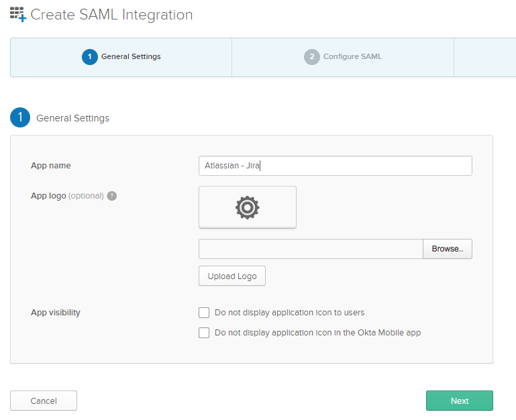Viewport: 516px width, 420px height.
Task: Focus the App name text field
Action: pos(335,166)
